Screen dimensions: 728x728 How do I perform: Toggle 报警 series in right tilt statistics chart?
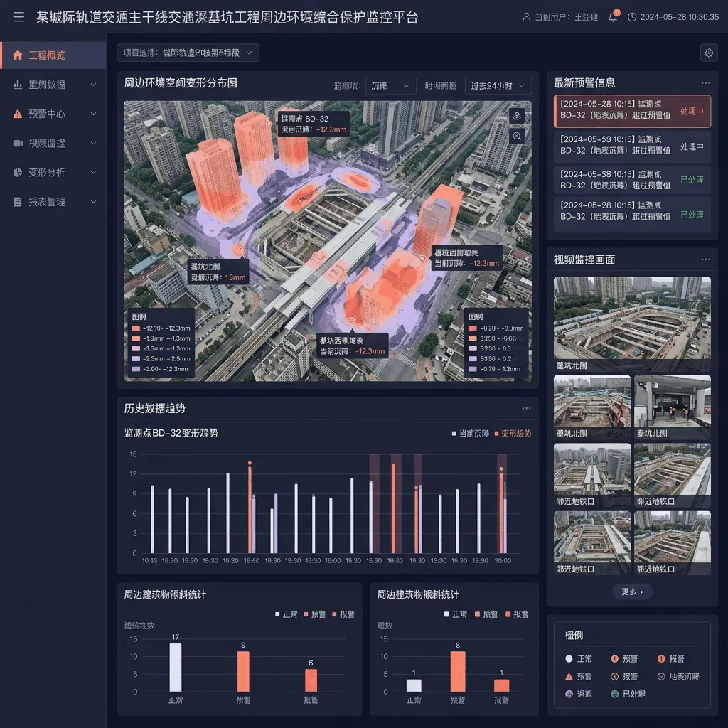(x=517, y=614)
